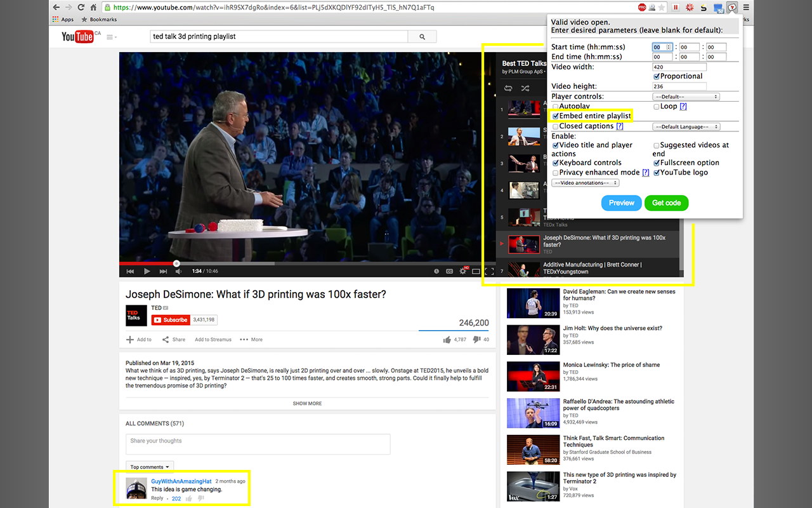Enter fullscreen with the player icon
812x508 pixels.
tap(489, 271)
